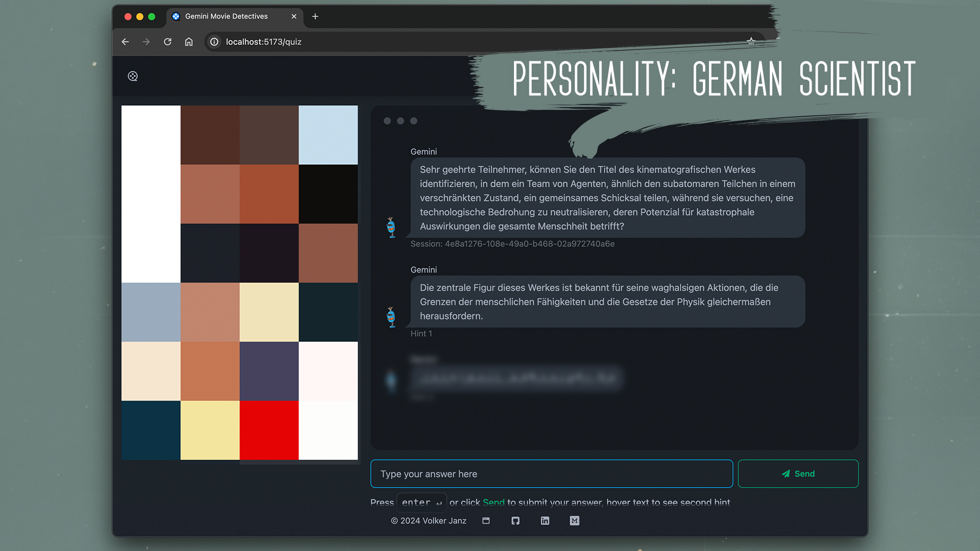Bookmark this page with star icon
The image size is (980, 551).
pyautogui.click(x=751, y=41)
